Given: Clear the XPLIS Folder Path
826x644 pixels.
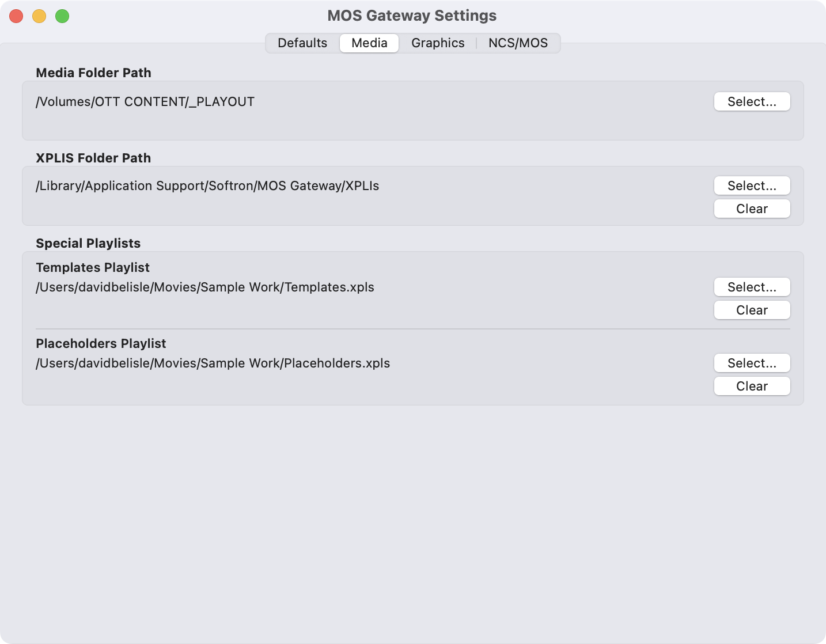Looking at the screenshot, I should 752,209.
